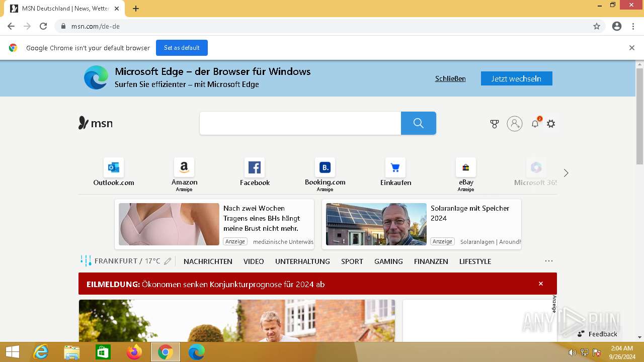Click the blue search magnifier button
This screenshot has height=362, width=644.
pos(418,123)
